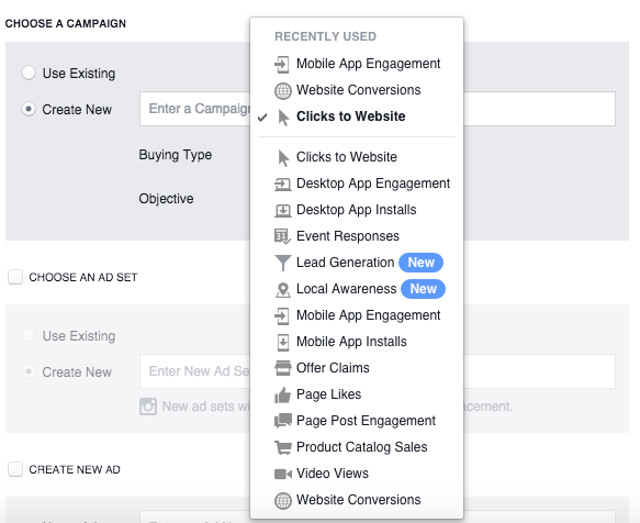Click the Desktop App Installs download icon
Image resolution: width=640 pixels, height=523 pixels.
click(281, 210)
